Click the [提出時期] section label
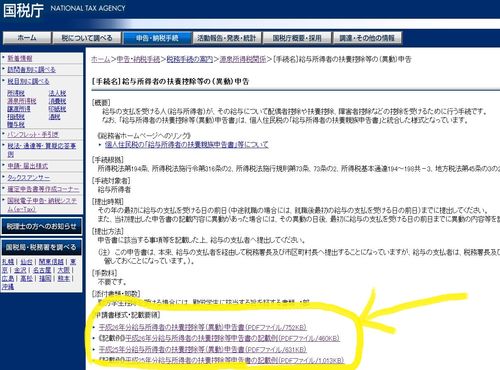Viewport: 500px width, 370px height. coord(107,202)
